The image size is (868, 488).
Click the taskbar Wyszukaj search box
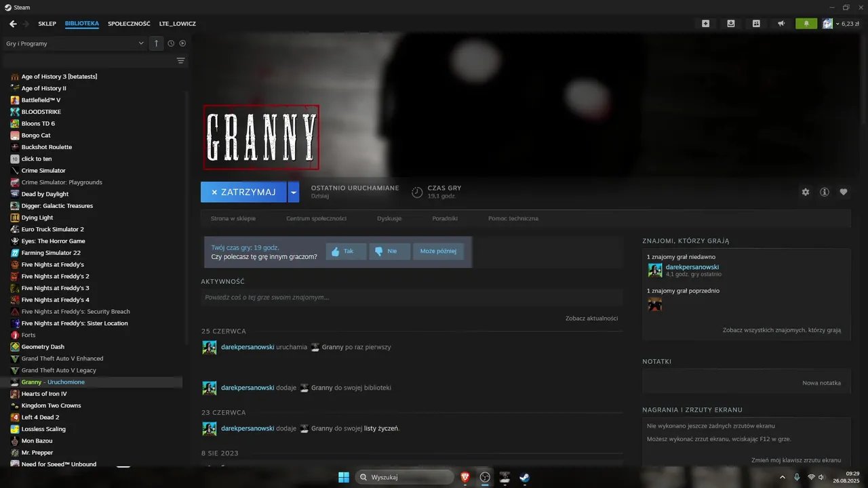[405, 477]
